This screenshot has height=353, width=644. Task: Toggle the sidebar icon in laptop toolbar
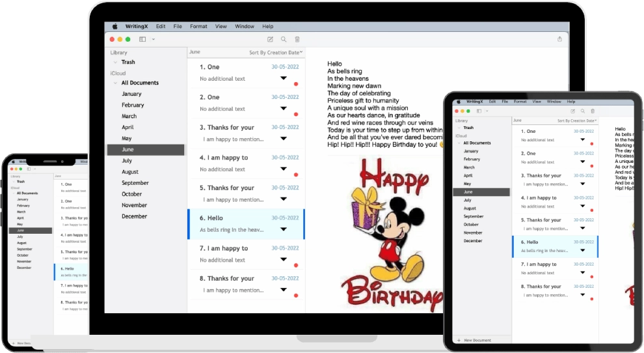[142, 39]
